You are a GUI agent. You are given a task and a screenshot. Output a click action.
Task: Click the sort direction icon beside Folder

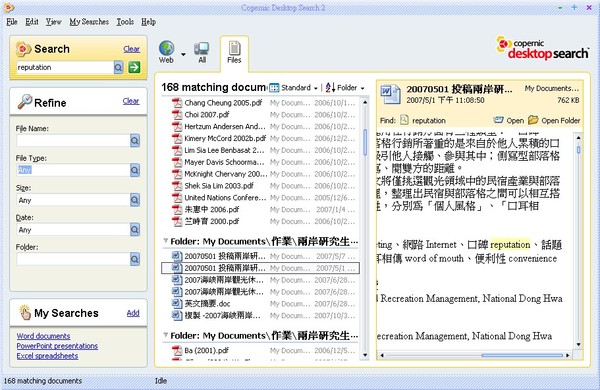click(330, 88)
